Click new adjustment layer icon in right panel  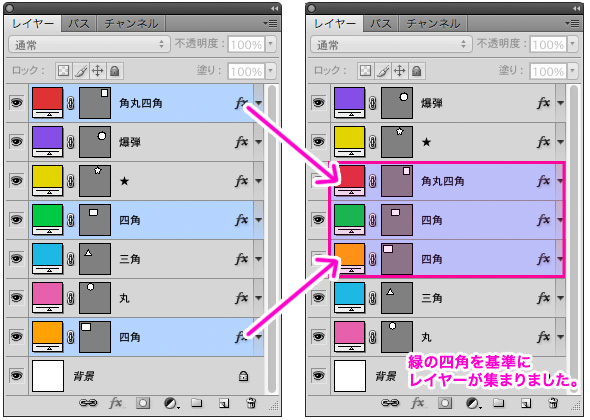point(473,403)
